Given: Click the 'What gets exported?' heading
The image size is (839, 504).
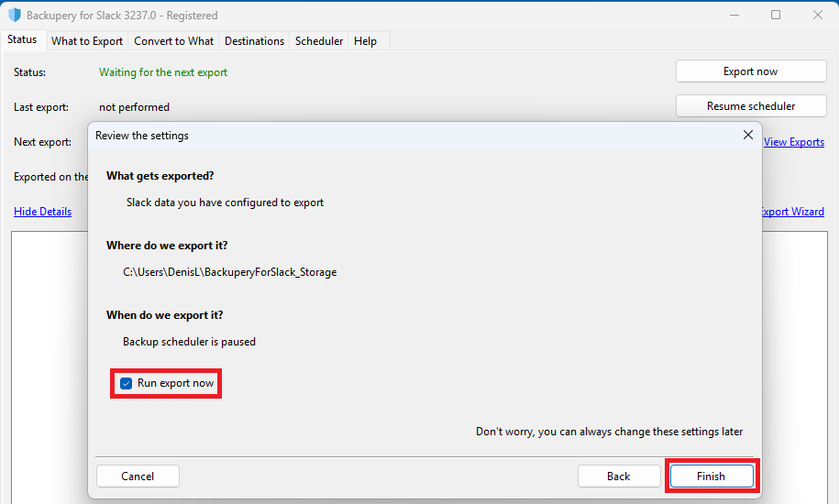Looking at the screenshot, I should [160, 176].
